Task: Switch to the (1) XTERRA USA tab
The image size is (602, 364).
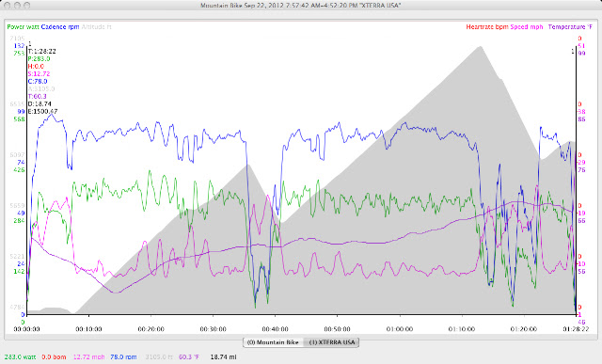Action: 332,342
